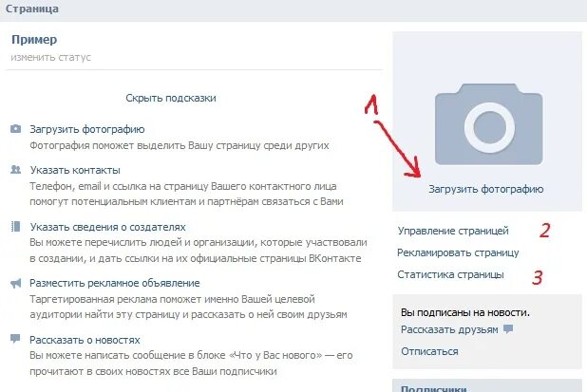Click the speech bubble icon after Рассказать друзьям
This screenshot has width=587, height=392.
coord(508,329)
